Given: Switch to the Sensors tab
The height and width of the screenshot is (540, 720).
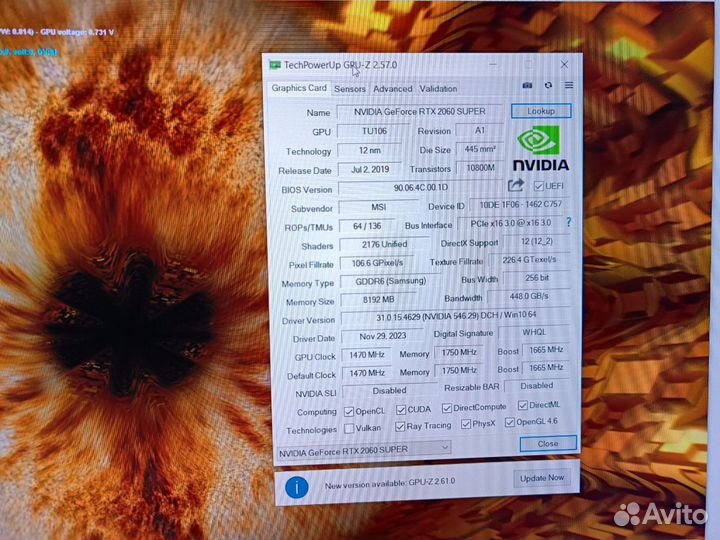Looking at the screenshot, I should (x=350, y=89).
